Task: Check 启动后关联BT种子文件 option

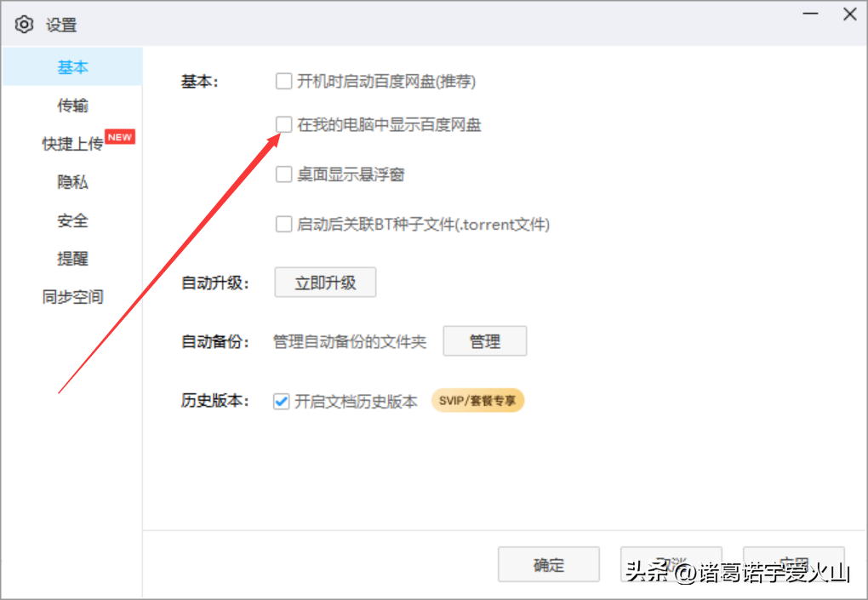Action: [284, 224]
